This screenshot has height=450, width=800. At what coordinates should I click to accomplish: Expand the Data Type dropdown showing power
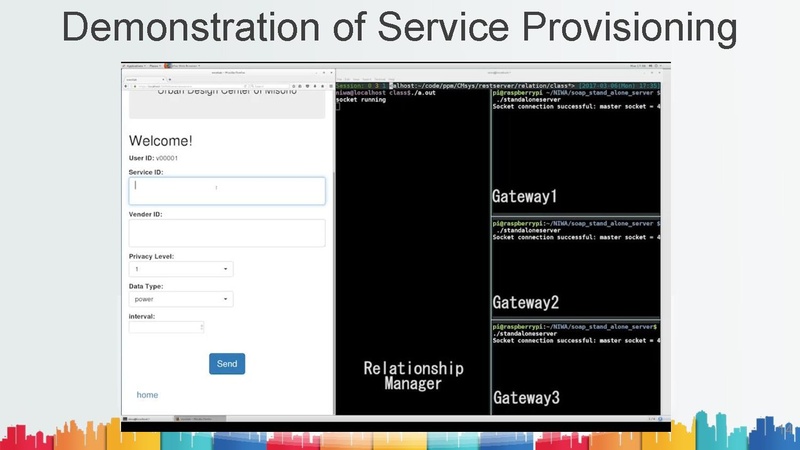pos(181,299)
